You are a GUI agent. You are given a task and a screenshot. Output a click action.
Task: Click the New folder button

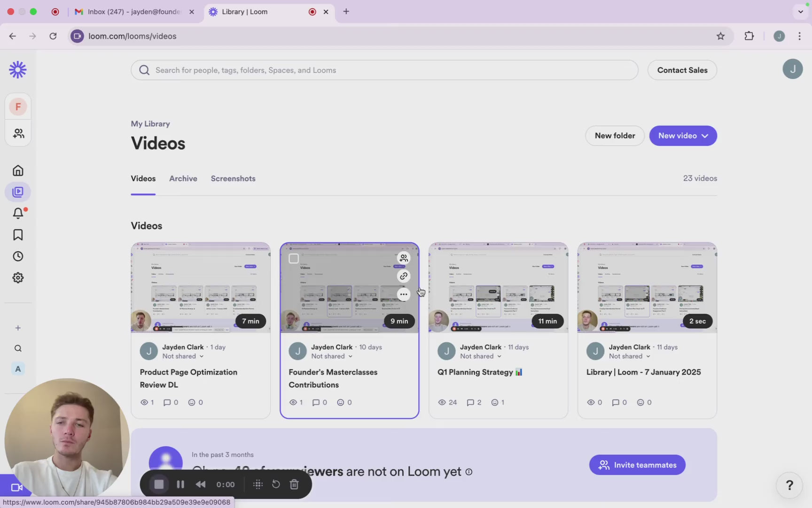coord(615,136)
